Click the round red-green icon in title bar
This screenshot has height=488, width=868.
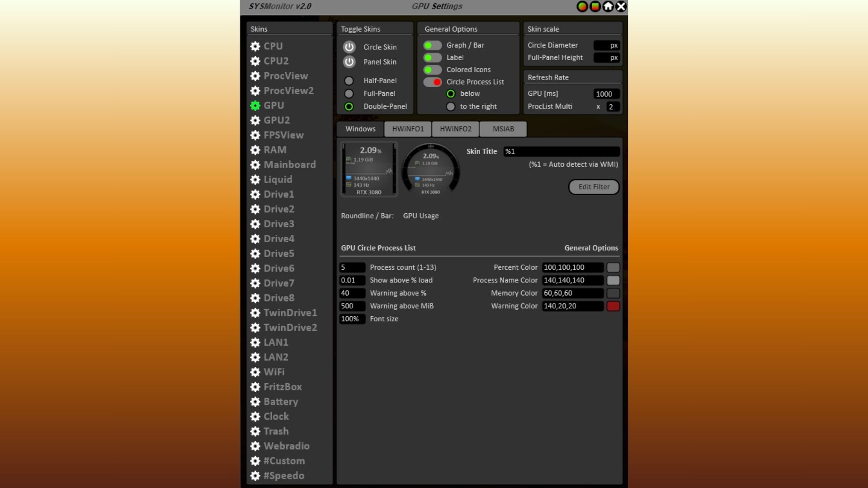coord(582,6)
